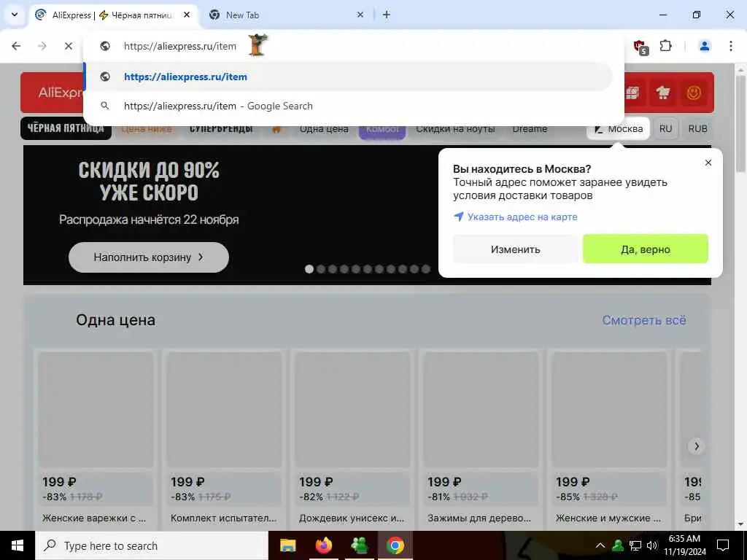Click the Наполнить корзину button
Image resolution: width=747 pixels, height=560 pixels.
click(149, 257)
